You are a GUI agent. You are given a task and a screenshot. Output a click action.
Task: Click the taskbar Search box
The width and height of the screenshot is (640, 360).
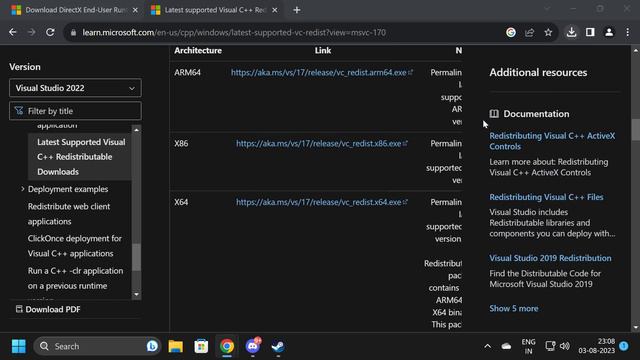click(97, 346)
